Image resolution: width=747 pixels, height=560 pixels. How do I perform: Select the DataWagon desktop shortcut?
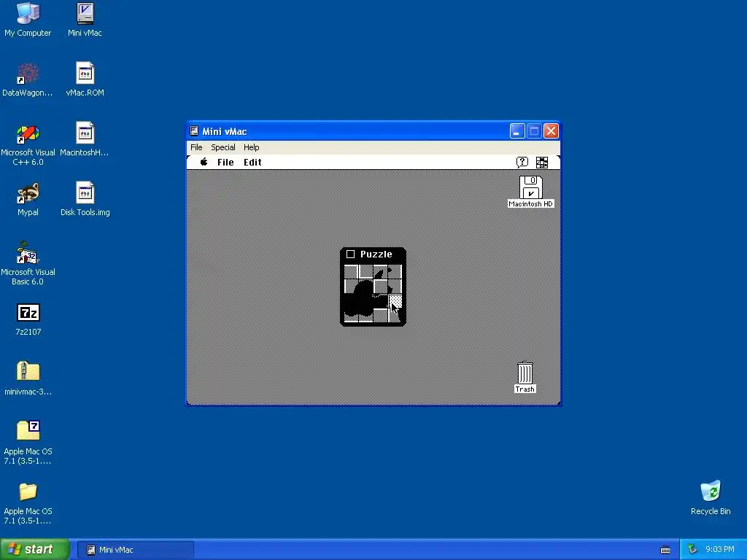(28, 74)
